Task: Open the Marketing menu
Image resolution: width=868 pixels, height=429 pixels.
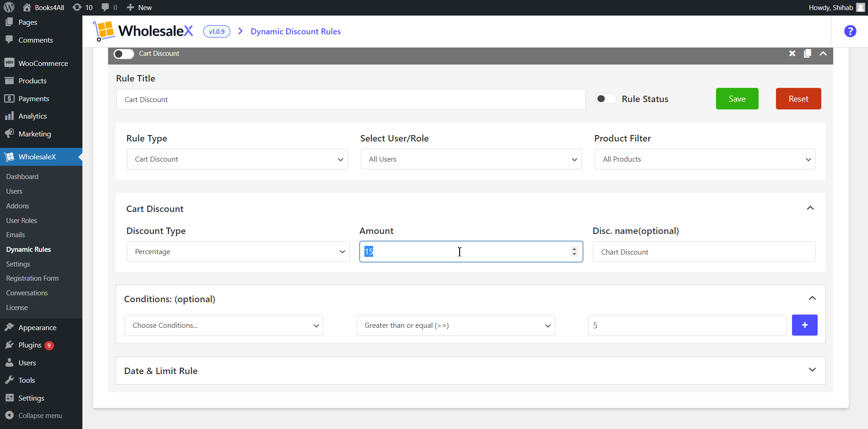Action: [x=41, y=134]
